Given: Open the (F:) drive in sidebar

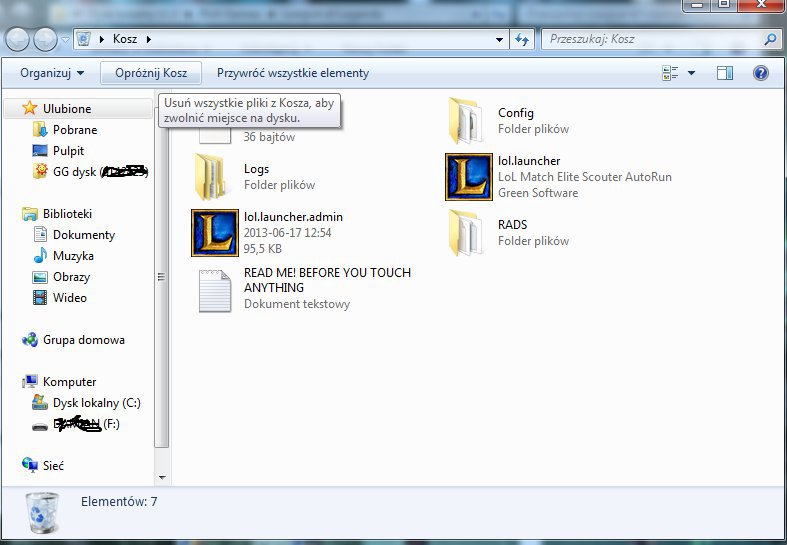Looking at the screenshot, I should (x=86, y=424).
